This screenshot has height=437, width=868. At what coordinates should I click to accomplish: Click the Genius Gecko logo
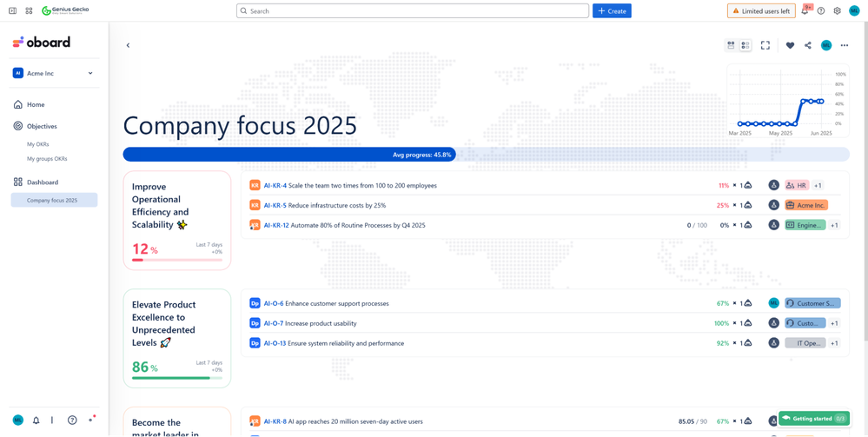coord(65,10)
